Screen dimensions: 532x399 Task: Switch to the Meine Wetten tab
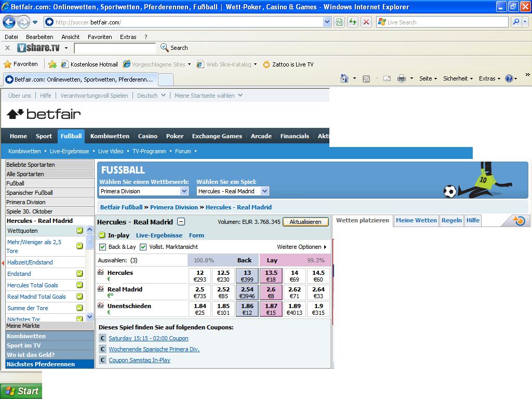pyautogui.click(x=416, y=220)
